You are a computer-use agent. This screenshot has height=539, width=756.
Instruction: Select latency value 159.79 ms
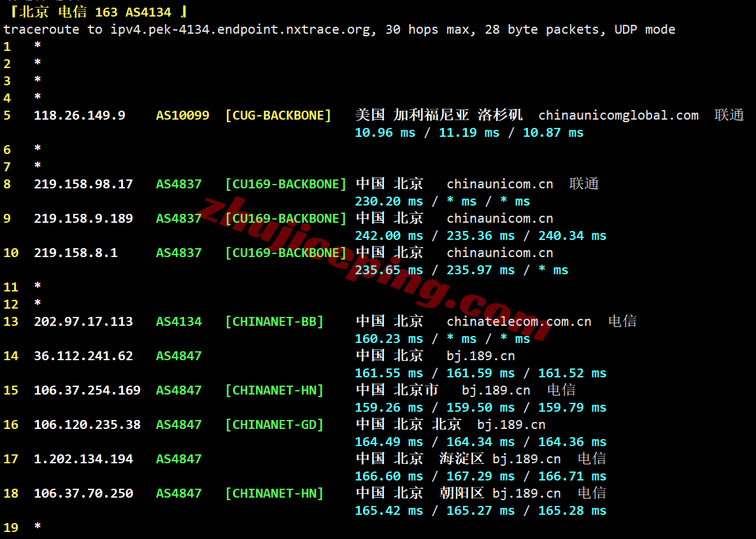[x=573, y=407]
